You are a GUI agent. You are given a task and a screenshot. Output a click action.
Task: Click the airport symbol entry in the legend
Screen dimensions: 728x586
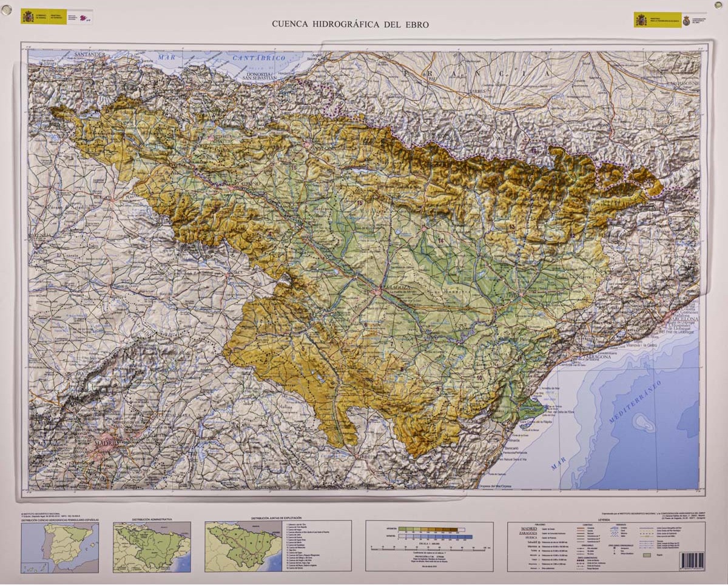[615, 547]
